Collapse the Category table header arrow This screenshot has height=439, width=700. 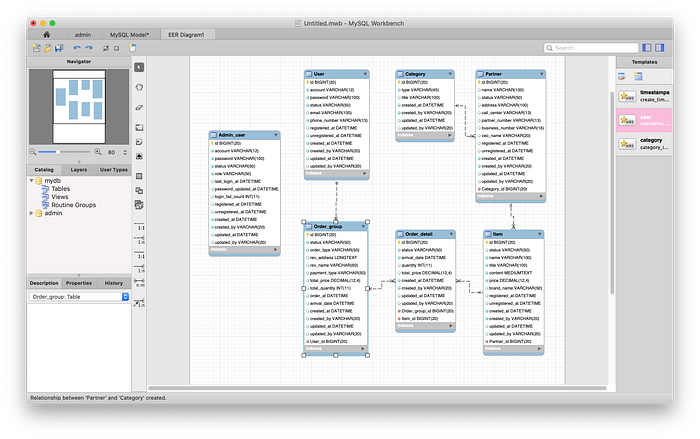point(450,74)
